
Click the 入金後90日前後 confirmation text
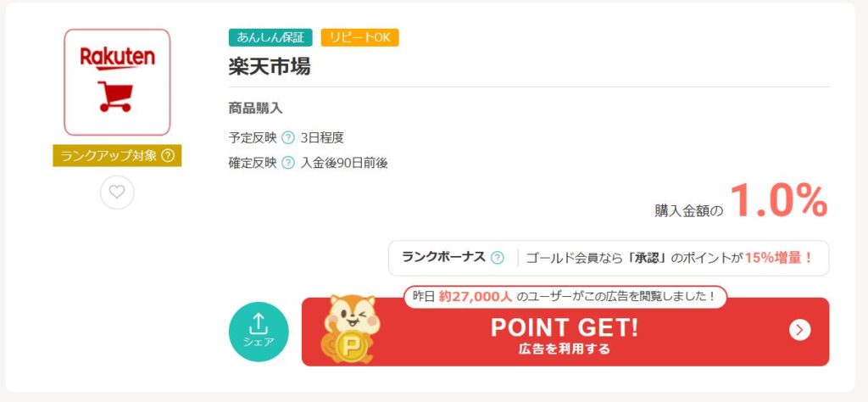pos(344,164)
